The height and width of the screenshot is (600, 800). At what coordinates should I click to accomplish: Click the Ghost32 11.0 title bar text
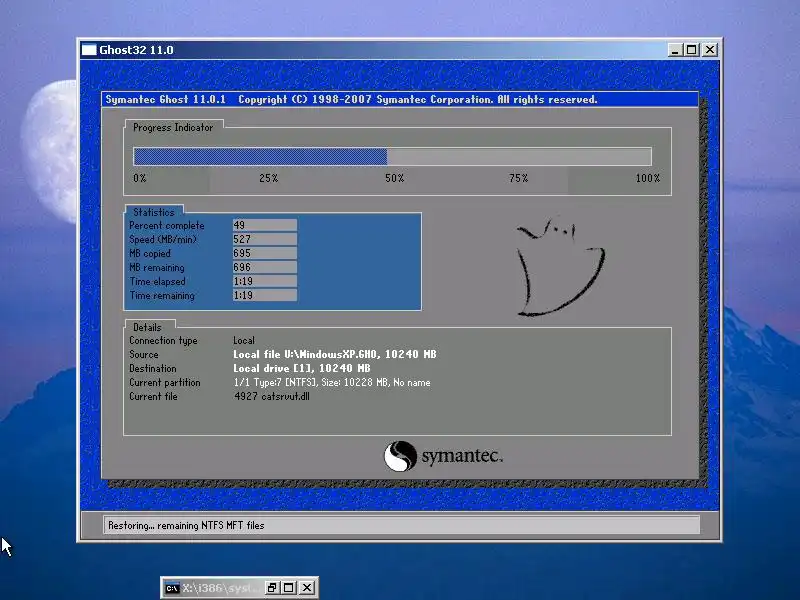pyautogui.click(x=136, y=50)
